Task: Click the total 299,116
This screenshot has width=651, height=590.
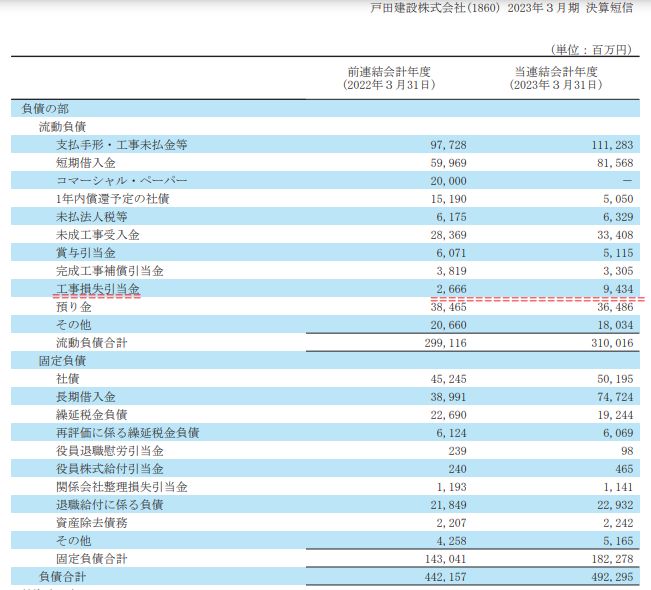Action: click(445, 343)
